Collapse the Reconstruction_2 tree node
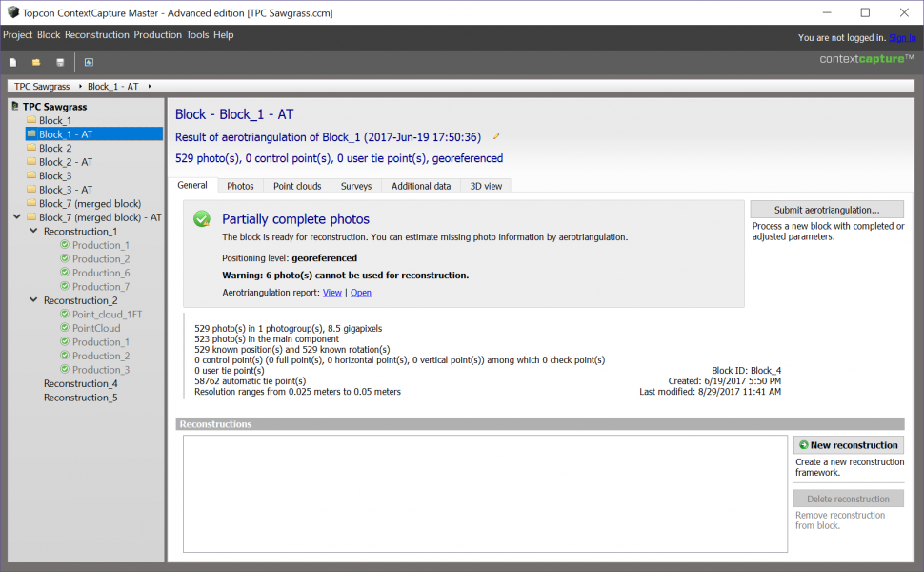The height and width of the screenshot is (572, 924). (33, 299)
